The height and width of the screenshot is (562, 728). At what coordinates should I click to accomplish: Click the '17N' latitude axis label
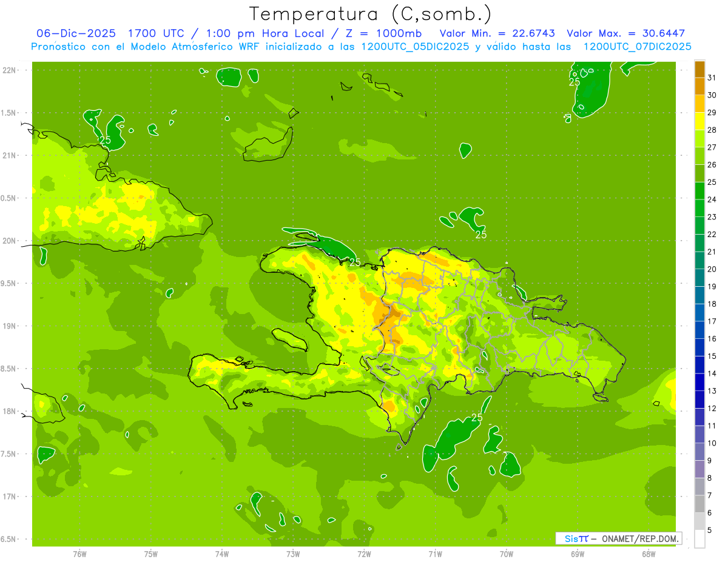[x=10, y=497]
